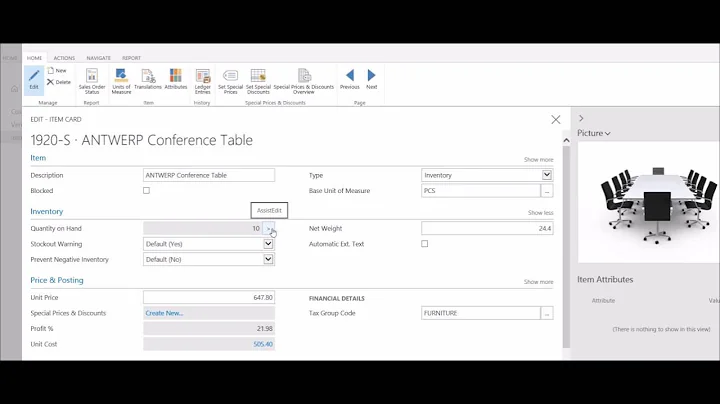This screenshot has height=404, width=720.
Task: Switch to the ACTIONS ribbon tab
Action: [x=64, y=58]
